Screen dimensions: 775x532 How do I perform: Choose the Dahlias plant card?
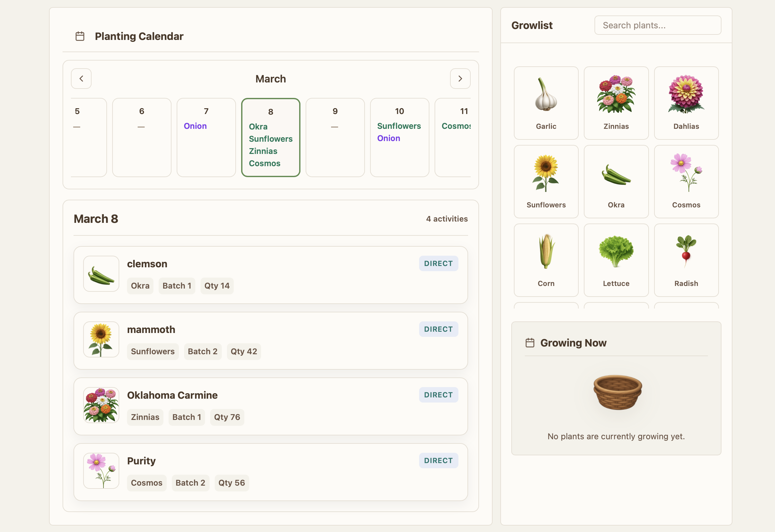pos(686,103)
